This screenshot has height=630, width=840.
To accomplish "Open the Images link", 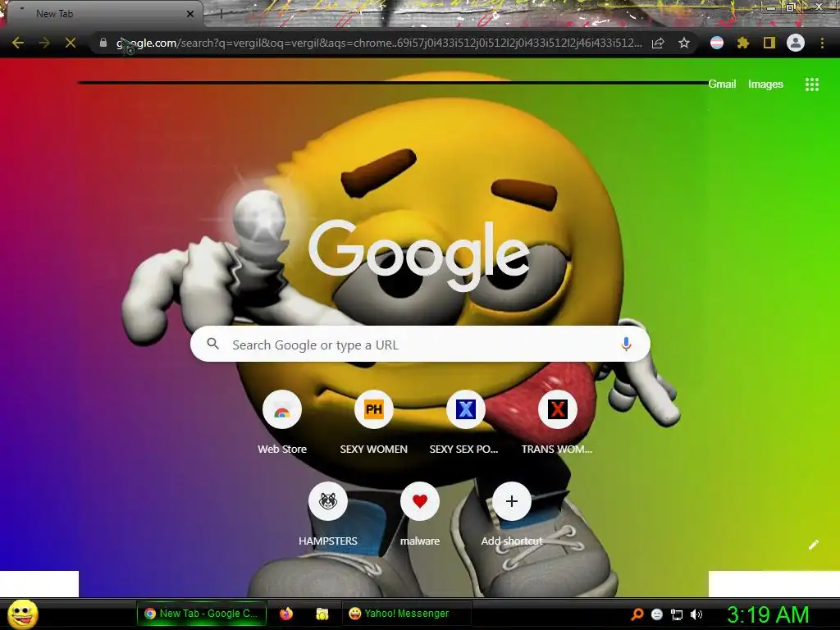I will 765,84.
